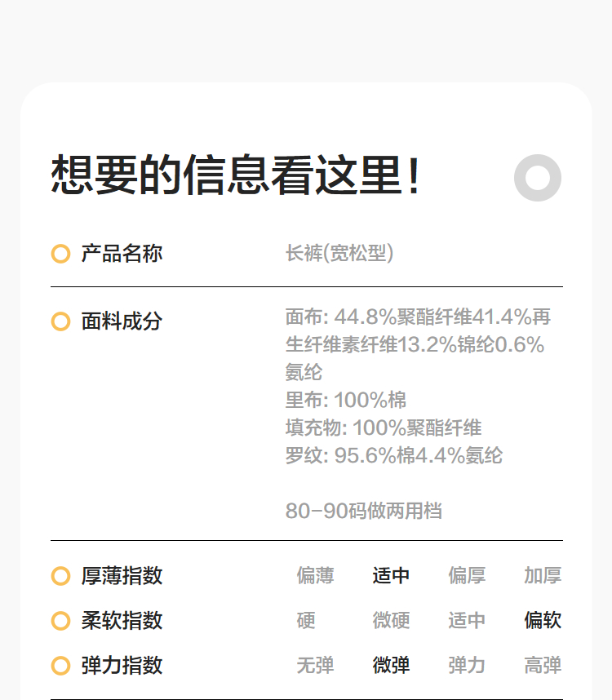Click the yellow circle beside 弹力指数

(x=60, y=666)
